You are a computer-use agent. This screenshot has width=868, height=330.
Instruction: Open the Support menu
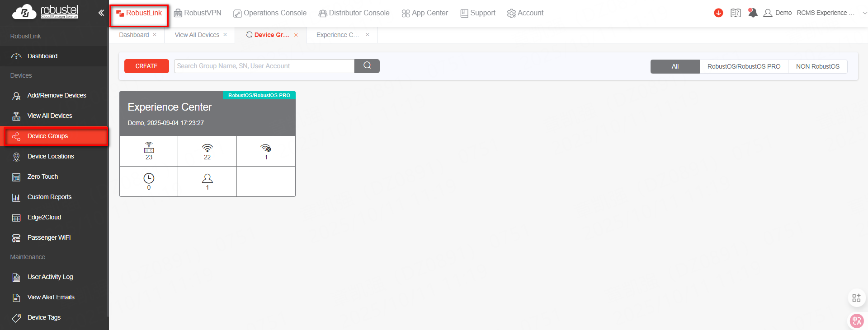[x=478, y=13]
